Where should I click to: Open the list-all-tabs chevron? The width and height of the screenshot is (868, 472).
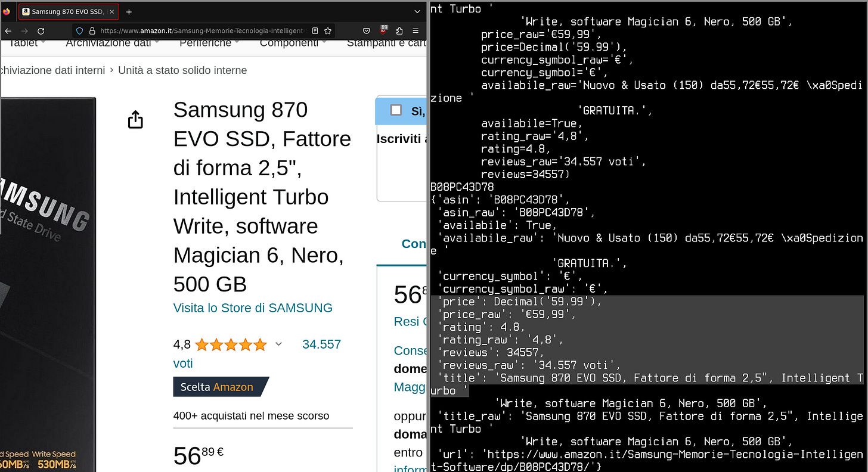[x=417, y=11]
